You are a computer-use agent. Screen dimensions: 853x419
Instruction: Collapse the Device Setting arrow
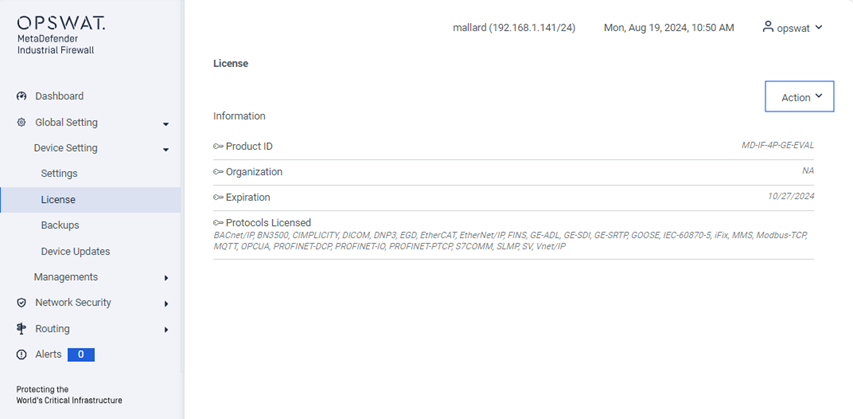click(x=166, y=150)
